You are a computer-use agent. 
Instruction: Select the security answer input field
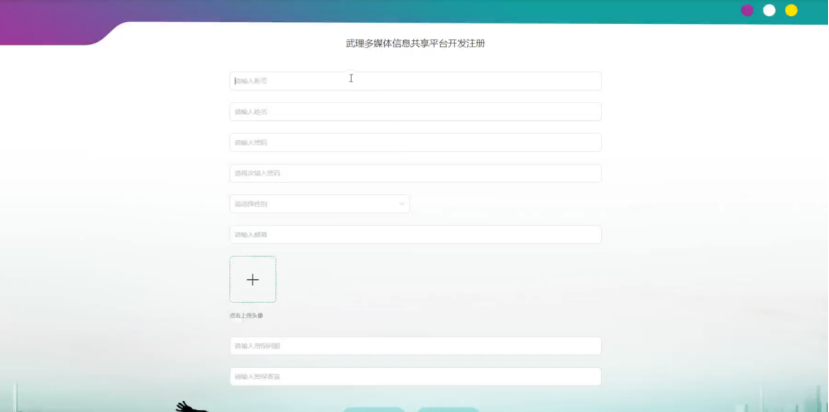click(415, 377)
